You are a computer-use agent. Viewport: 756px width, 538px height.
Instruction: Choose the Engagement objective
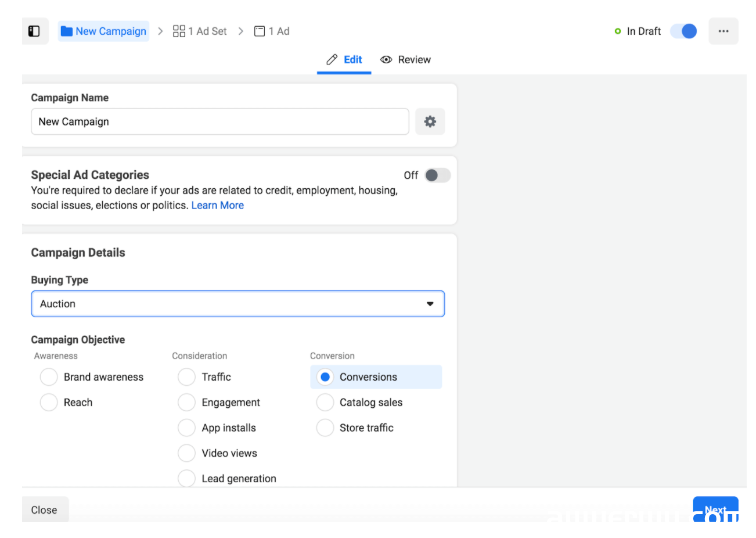pos(186,403)
